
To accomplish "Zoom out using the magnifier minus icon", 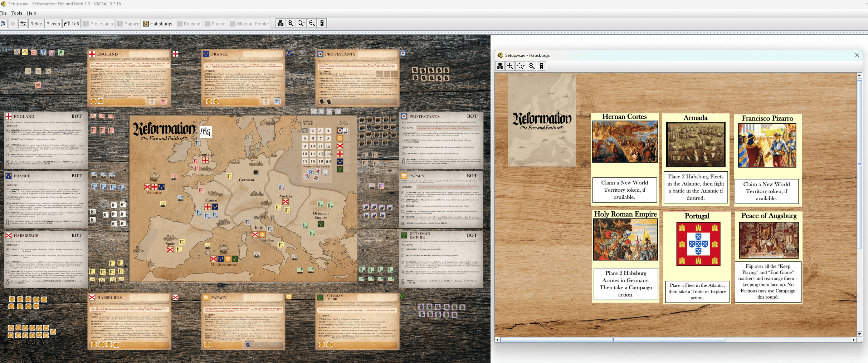I will [311, 23].
